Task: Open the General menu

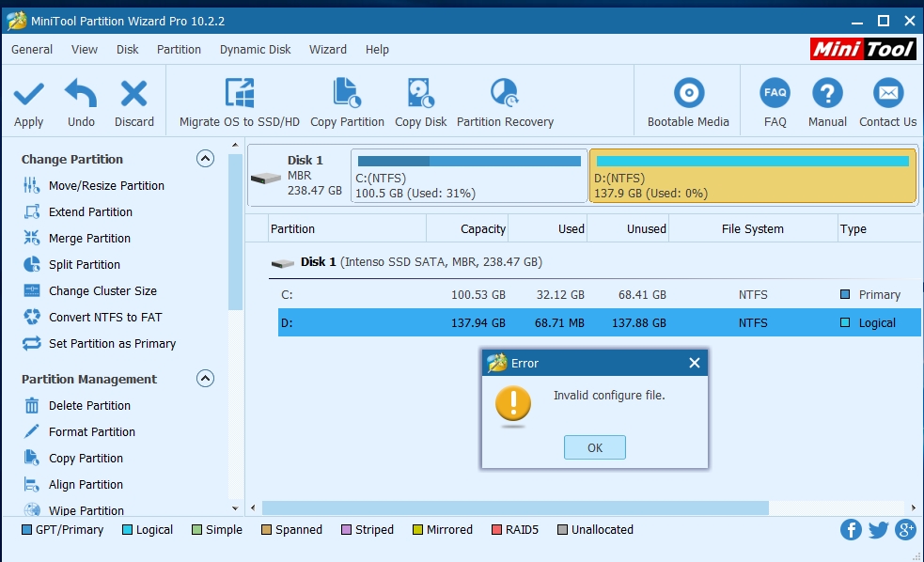Action: point(32,50)
